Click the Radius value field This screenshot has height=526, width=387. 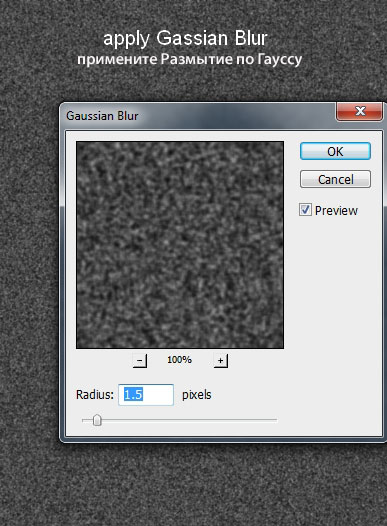click(146, 395)
